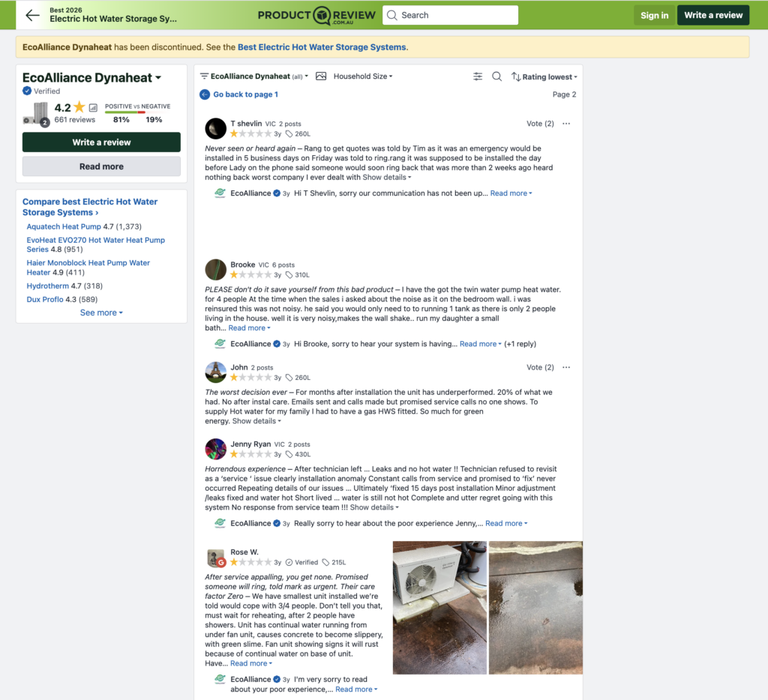Open Rose W.'s fan unit photo

click(439, 607)
